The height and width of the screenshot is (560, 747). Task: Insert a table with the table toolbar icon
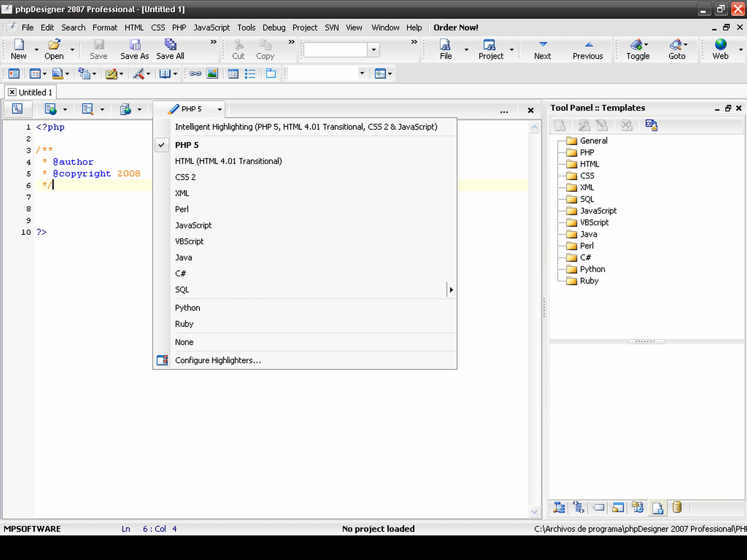pyautogui.click(x=233, y=73)
